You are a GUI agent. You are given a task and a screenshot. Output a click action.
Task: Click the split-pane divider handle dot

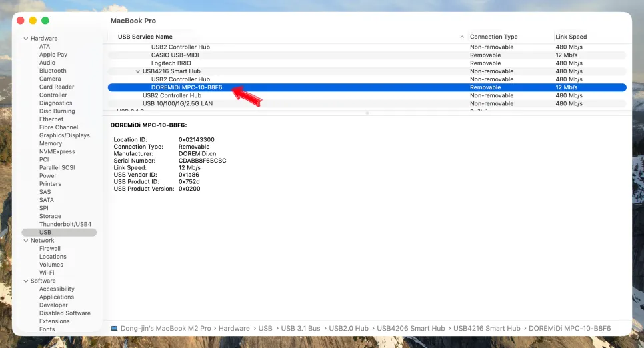click(367, 113)
